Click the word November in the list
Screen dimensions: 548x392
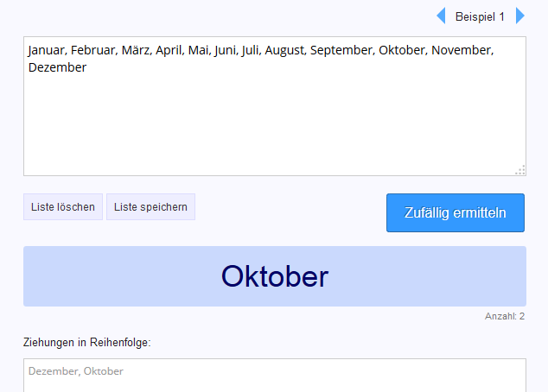click(x=462, y=51)
